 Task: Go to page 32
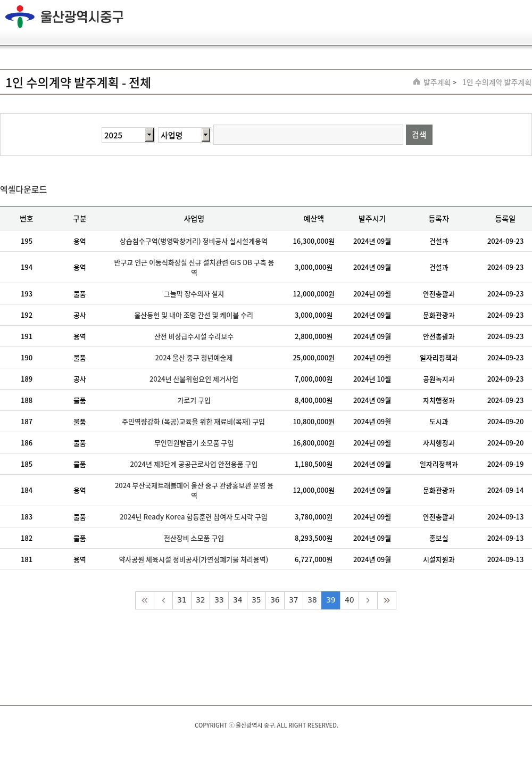pos(201,600)
